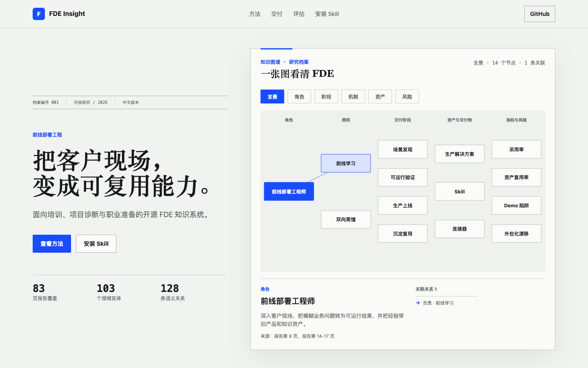Select the 机制 filter tab
The height and width of the screenshot is (368, 588).
[353, 96]
